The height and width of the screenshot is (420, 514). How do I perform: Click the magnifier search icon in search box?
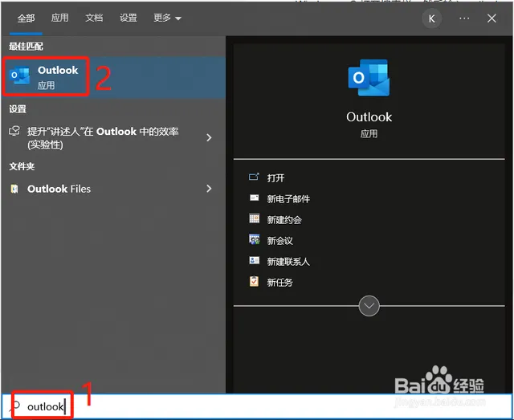coord(15,406)
